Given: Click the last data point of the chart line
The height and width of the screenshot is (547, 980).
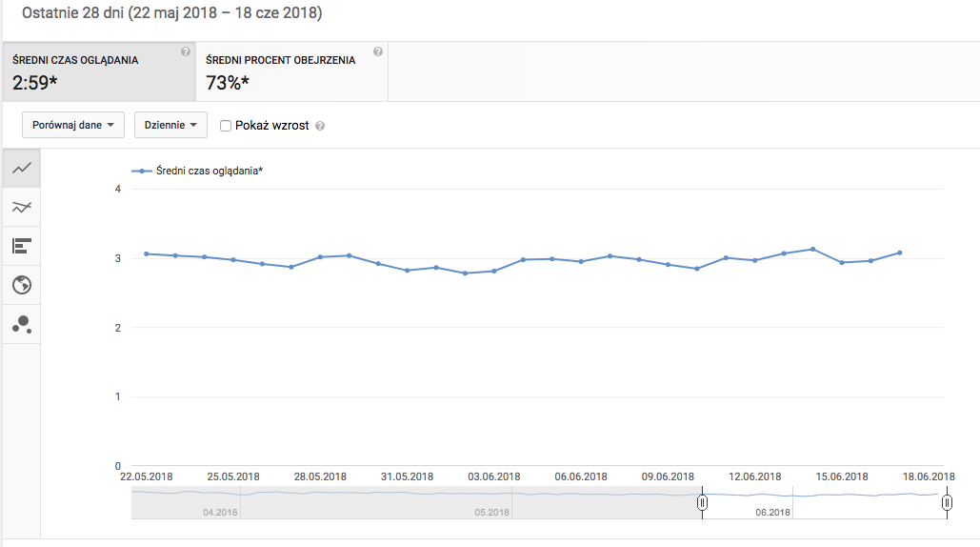Looking at the screenshot, I should click(900, 253).
